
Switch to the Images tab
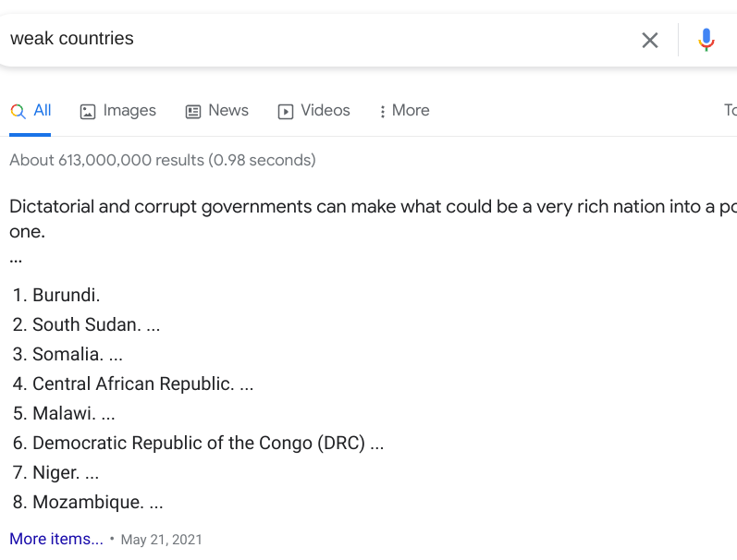(118, 110)
